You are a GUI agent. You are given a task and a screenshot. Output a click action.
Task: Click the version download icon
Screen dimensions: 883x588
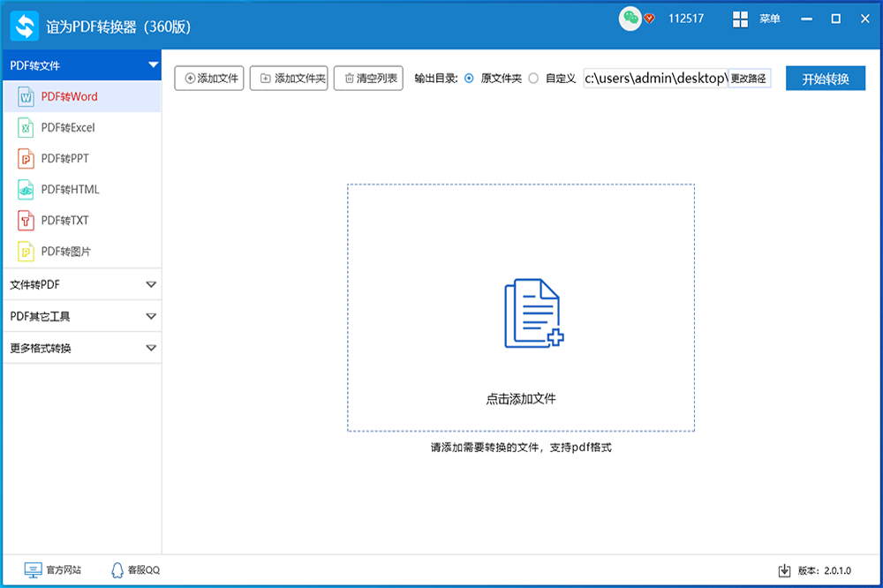point(784,570)
